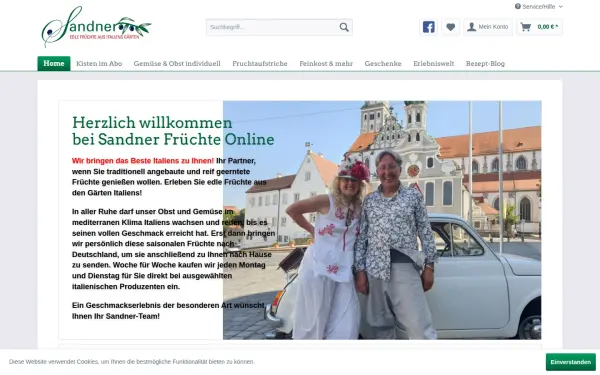
Task: Click the welcome banner photo
Action: (x=382, y=220)
